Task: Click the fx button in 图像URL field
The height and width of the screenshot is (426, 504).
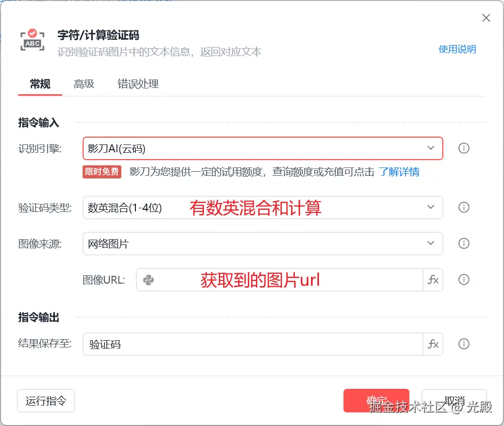Action: coord(433,279)
